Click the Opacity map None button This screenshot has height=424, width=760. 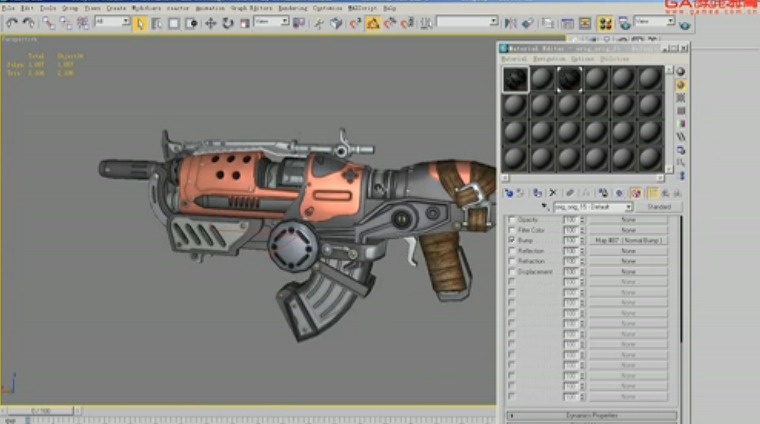coord(628,220)
